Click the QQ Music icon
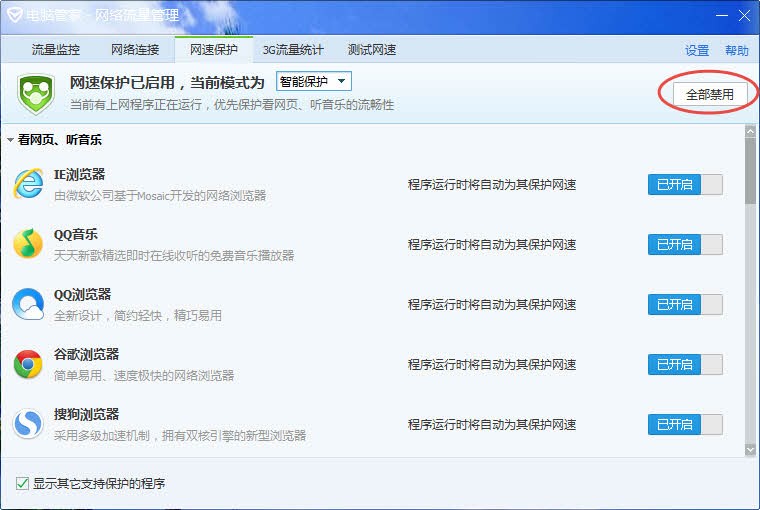Viewport: 760px width, 510px height. coord(28,243)
